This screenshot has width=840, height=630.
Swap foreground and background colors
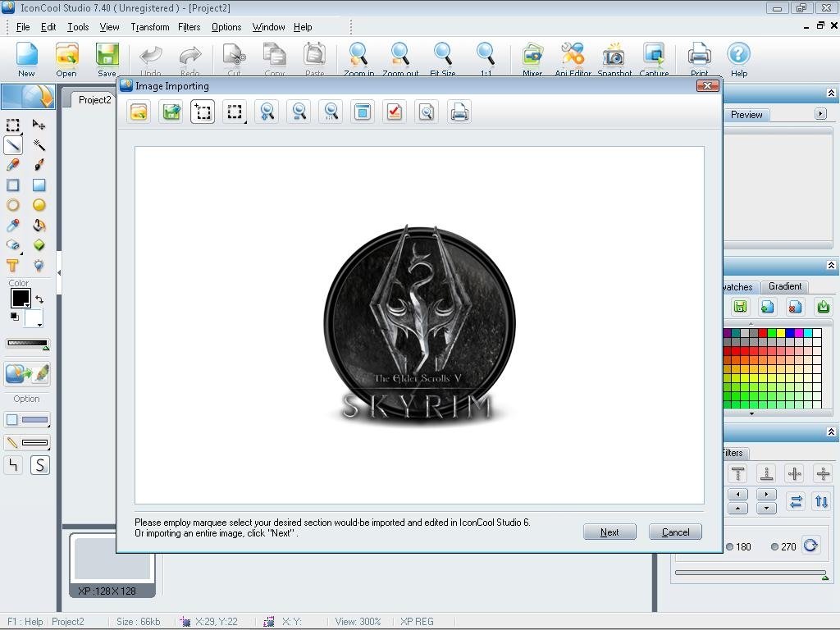point(39,299)
